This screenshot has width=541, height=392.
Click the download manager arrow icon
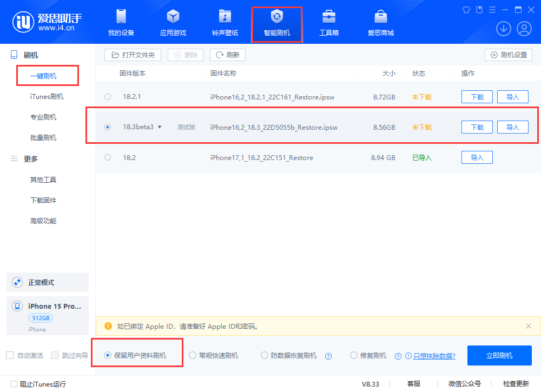503,28
